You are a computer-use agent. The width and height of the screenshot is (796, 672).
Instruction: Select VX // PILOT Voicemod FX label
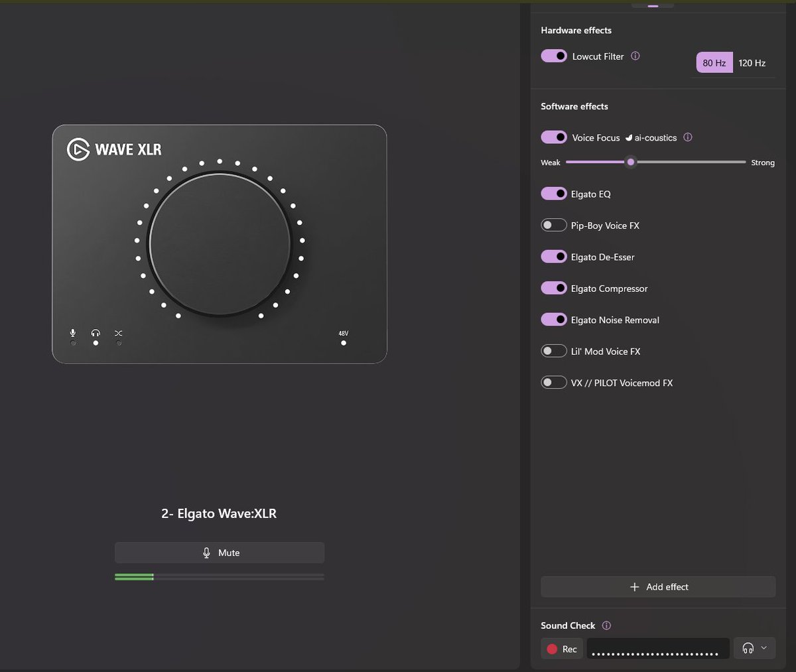click(622, 383)
